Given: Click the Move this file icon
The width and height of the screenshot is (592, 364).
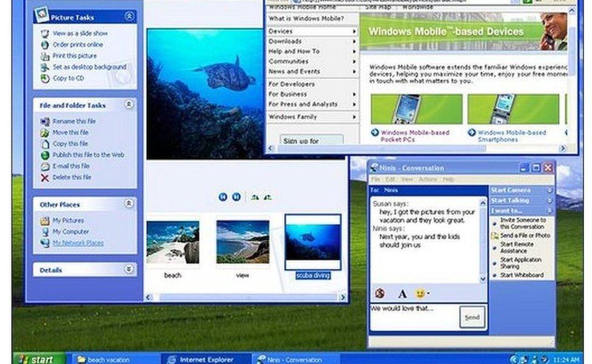Looking at the screenshot, I should [x=45, y=133].
